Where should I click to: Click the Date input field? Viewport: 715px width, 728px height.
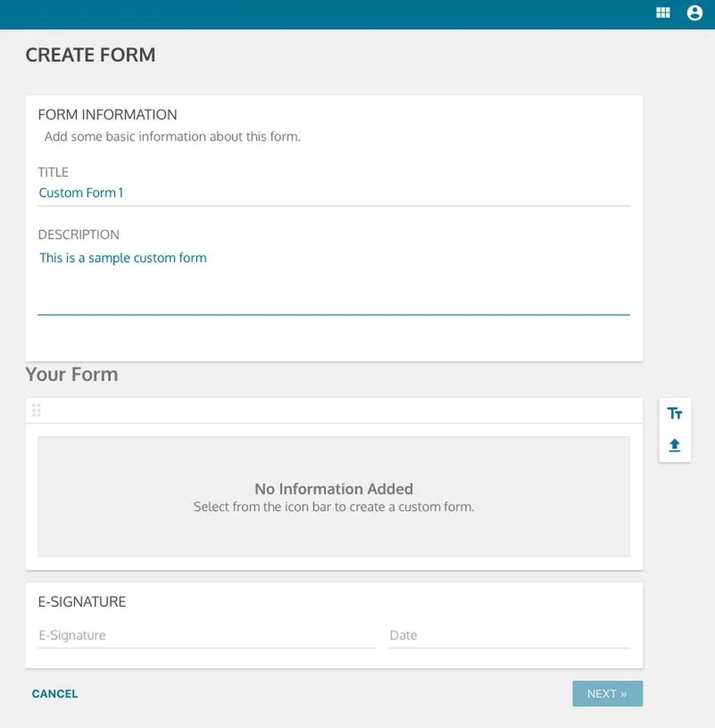pos(509,635)
